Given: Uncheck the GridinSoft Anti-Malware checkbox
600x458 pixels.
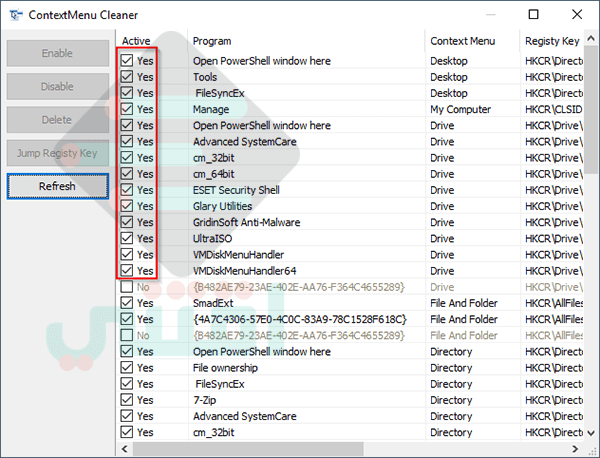Looking at the screenshot, I should tap(127, 222).
